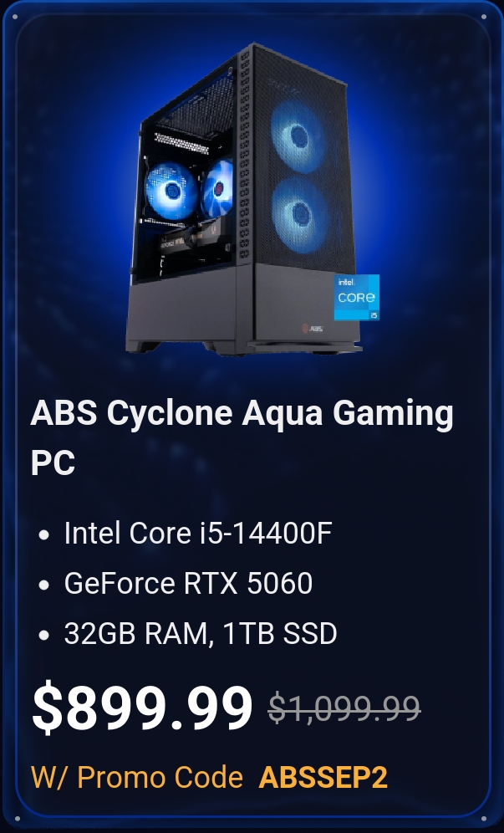Copy the ABSSEP2 promo code text

click(323, 778)
